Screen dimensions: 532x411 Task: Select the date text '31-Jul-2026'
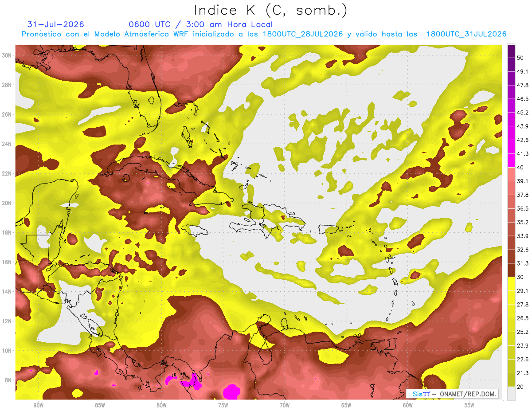55,24
